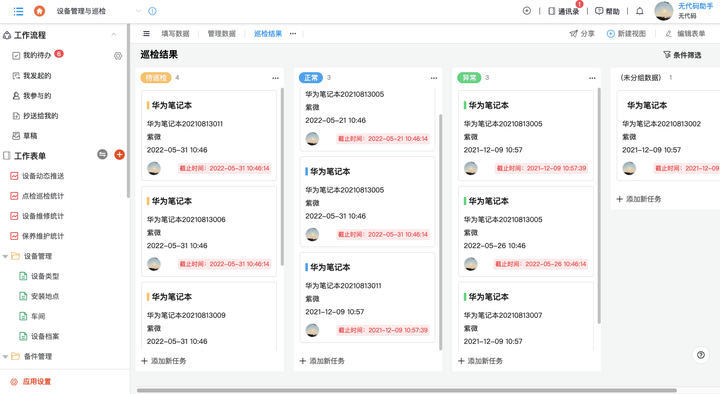Screen dimensions: 720x394
Task: Click the 正常 column tag
Action: click(310, 78)
